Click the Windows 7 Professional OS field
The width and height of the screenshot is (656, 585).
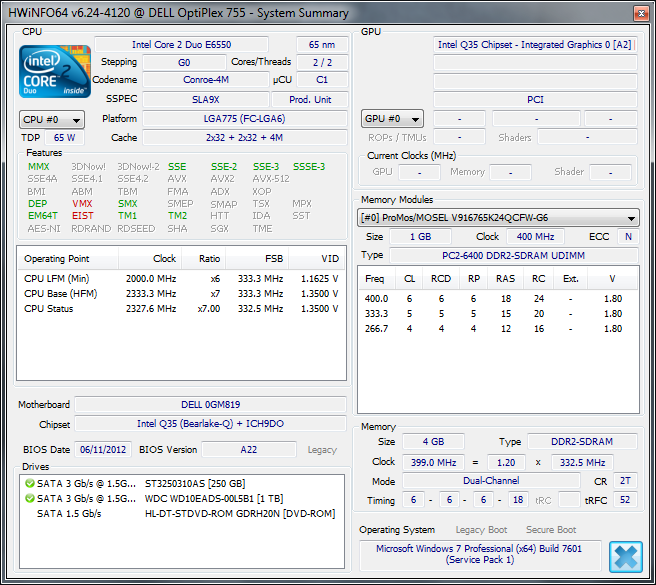pos(479,554)
